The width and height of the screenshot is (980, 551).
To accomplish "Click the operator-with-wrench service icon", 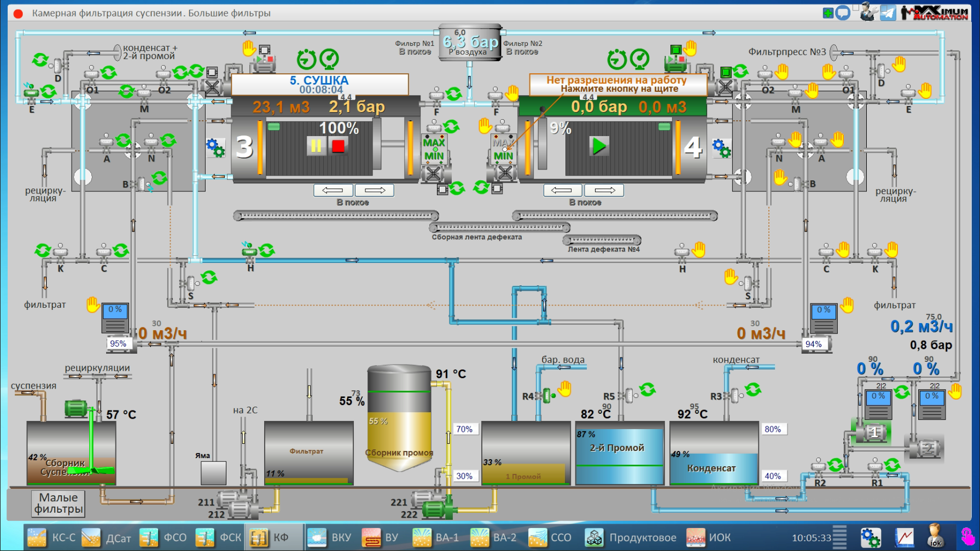I will tap(867, 12).
